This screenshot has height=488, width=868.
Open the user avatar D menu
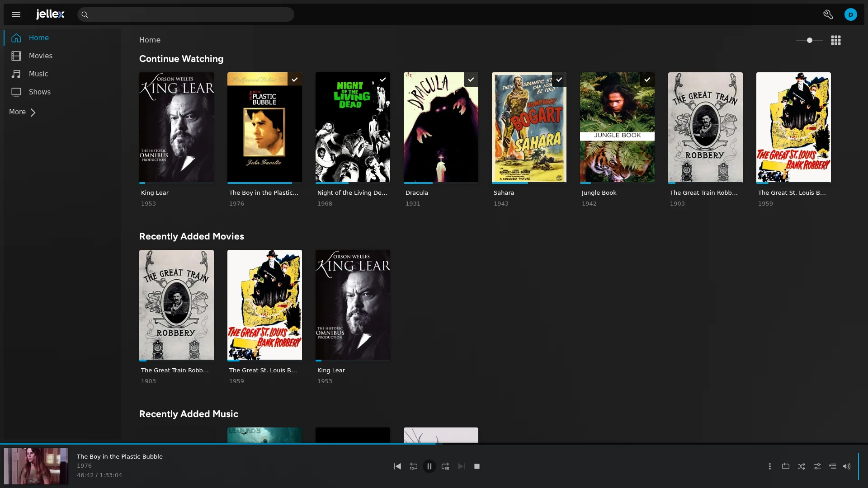point(850,14)
